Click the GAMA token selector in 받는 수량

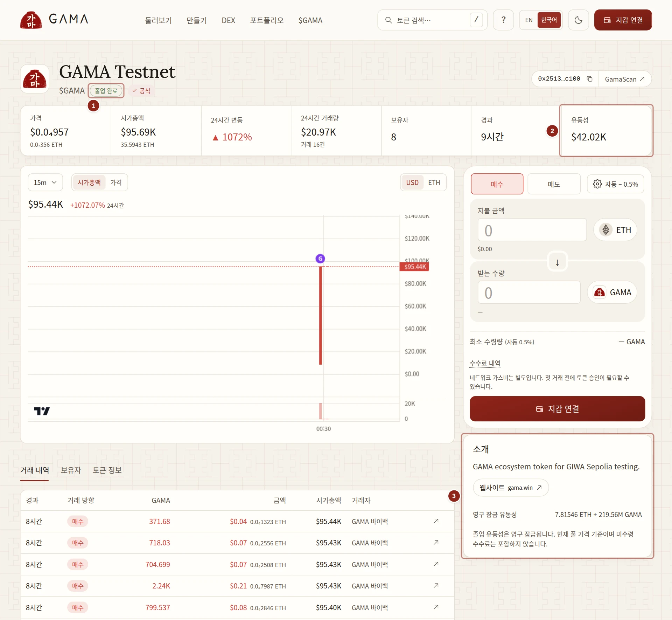pos(612,292)
